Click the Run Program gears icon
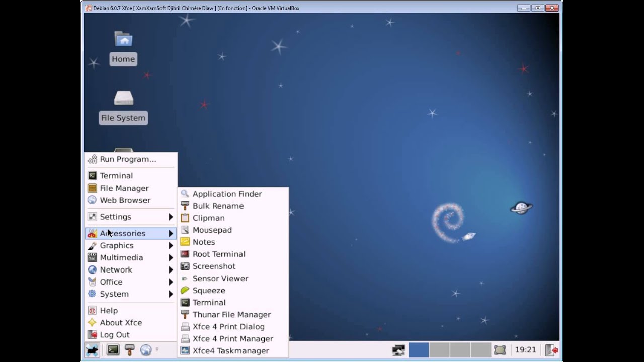Screen dimensions: 644x362 point(92,159)
